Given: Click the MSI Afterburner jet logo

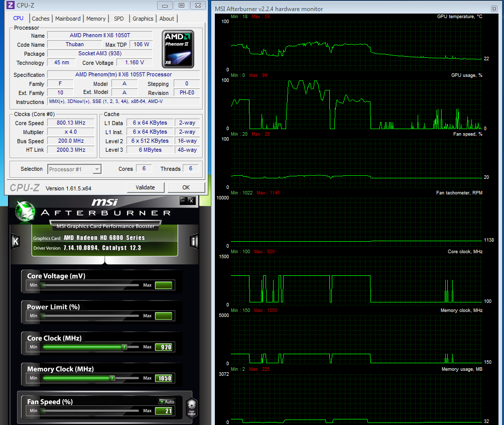Looking at the screenshot, I should click(25, 211).
